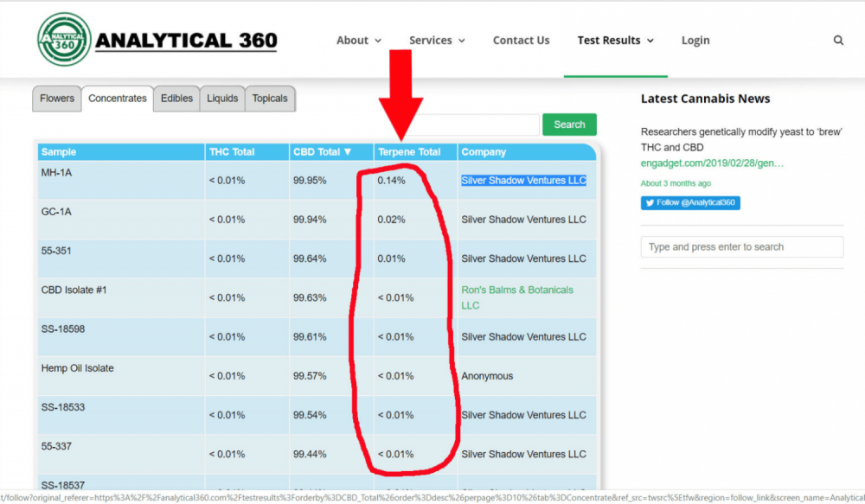This screenshot has width=865, height=504.
Task: Select the Concentrates tab
Action: click(x=118, y=99)
